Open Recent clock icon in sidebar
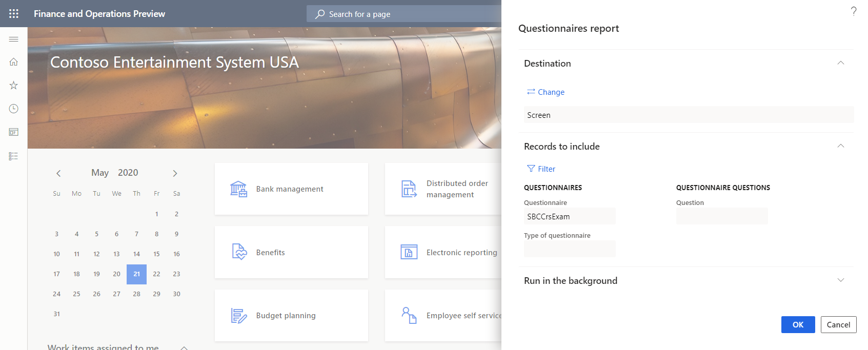The height and width of the screenshot is (350, 868). 14,109
